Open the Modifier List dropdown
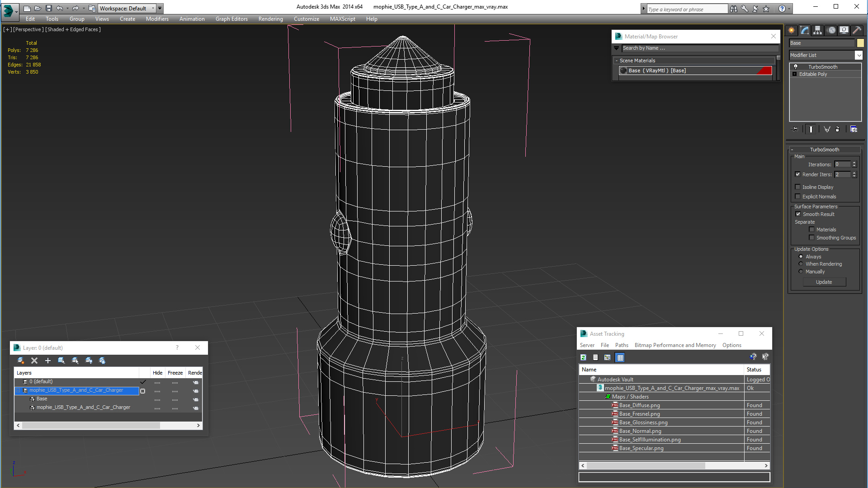The width and height of the screenshot is (868, 488). pyautogui.click(x=859, y=55)
